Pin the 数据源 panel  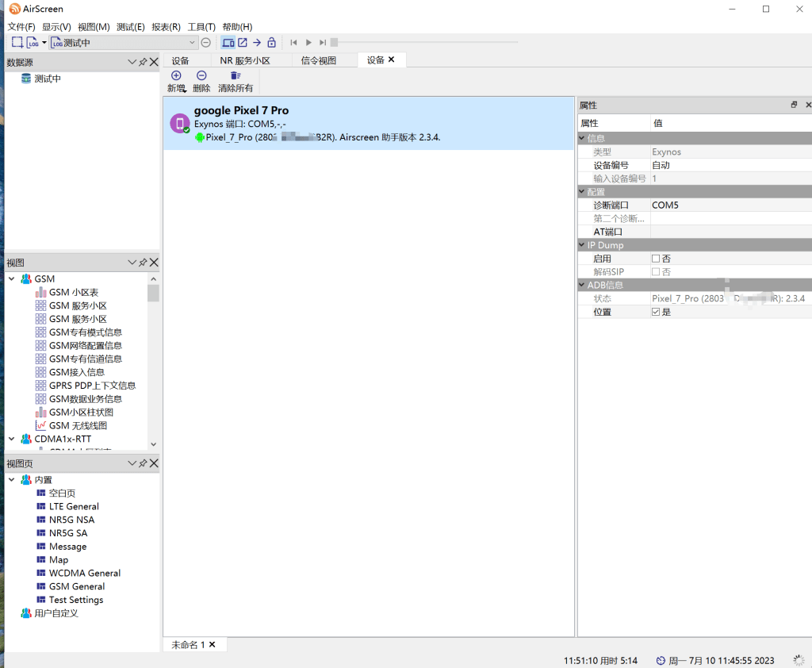coord(143,62)
